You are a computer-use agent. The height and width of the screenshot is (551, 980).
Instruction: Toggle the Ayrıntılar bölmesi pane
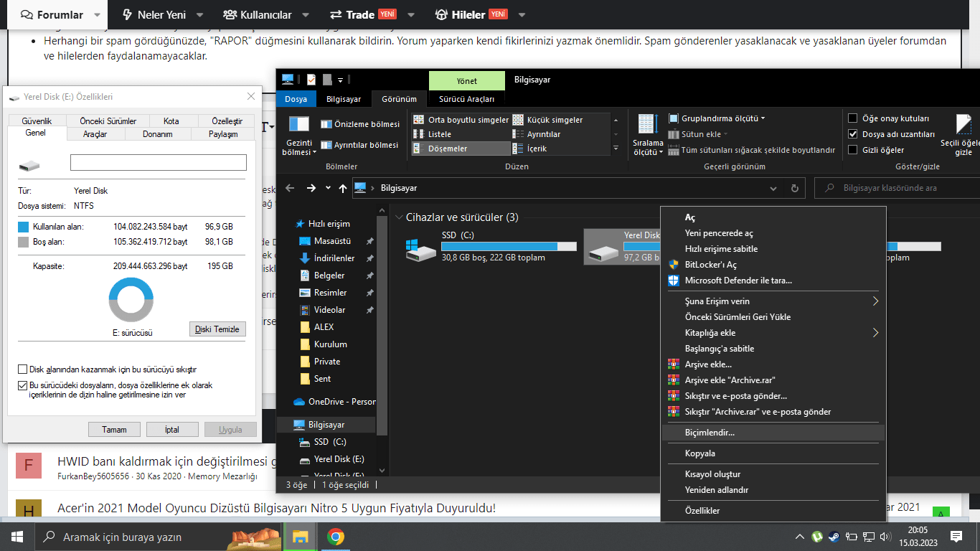coord(359,145)
